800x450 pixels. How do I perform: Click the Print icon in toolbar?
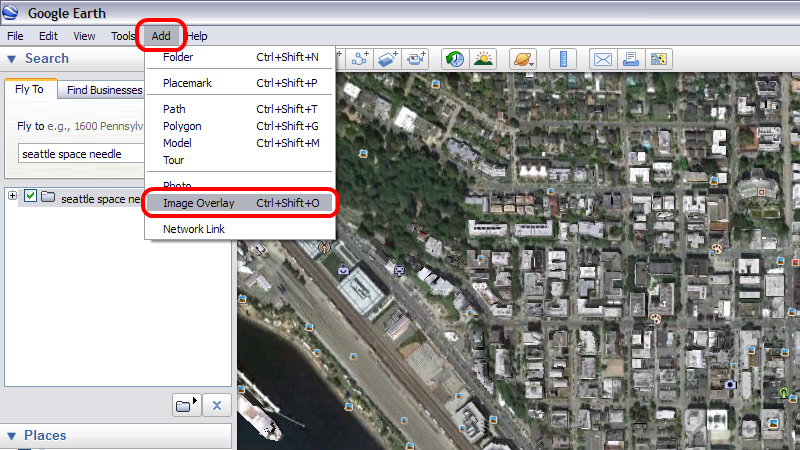(631, 59)
